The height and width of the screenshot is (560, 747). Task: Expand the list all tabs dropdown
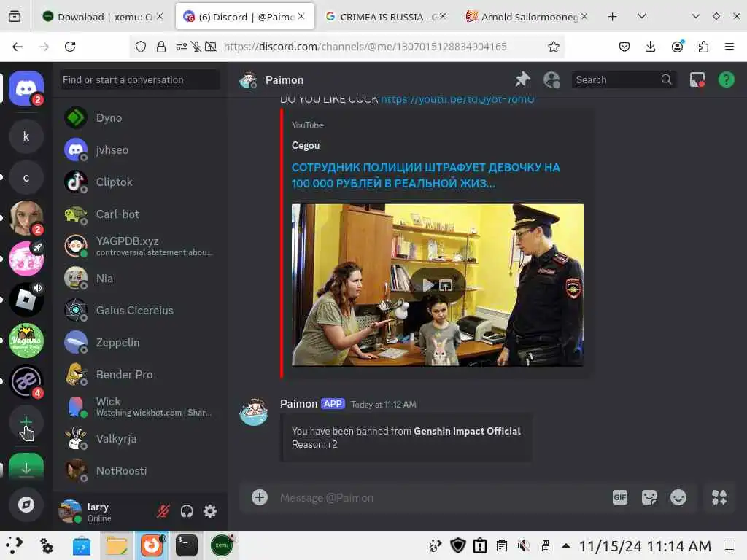click(x=642, y=17)
